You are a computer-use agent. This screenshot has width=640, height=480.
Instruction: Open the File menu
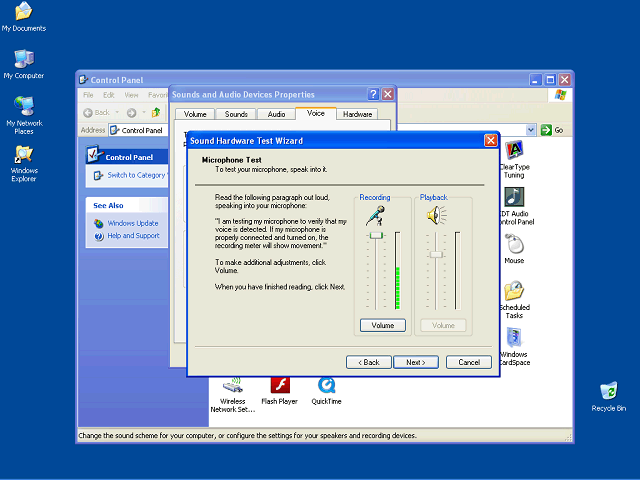pos(88,95)
